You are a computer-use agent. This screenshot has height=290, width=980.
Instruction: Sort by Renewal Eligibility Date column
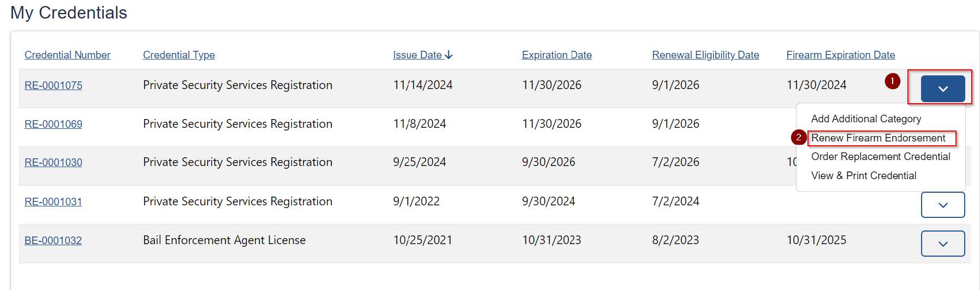(x=705, y=55)
